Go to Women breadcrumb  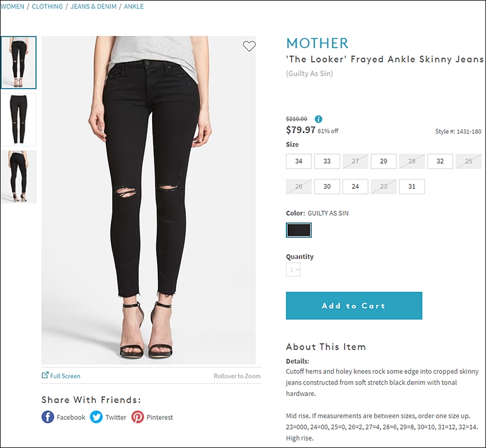click(x=13, y=6)
